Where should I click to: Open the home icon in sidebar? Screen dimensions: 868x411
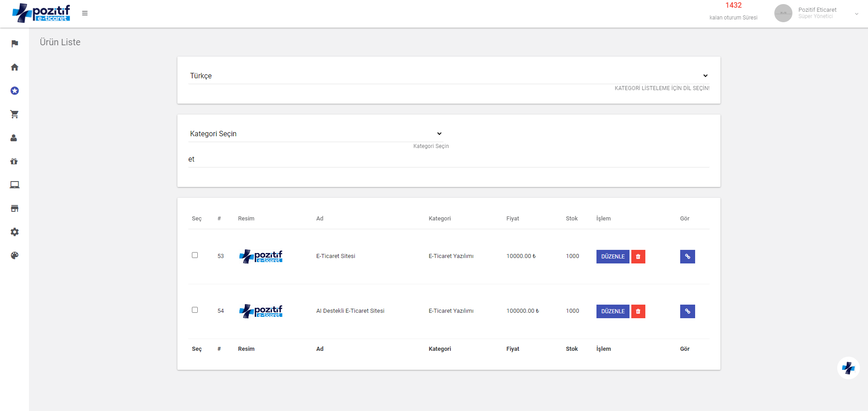[14, 67]
